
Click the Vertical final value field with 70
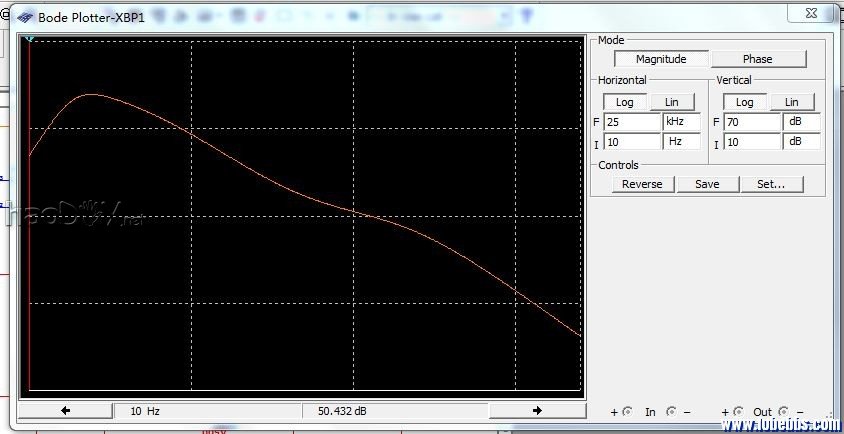pos(752,122)
